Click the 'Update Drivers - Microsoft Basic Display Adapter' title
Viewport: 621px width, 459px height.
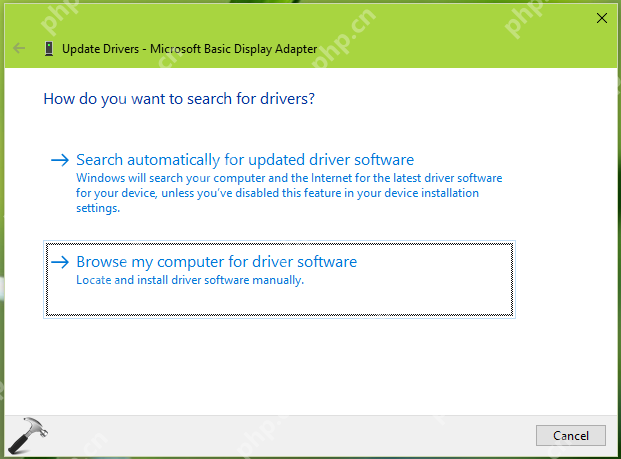[189, 49]
